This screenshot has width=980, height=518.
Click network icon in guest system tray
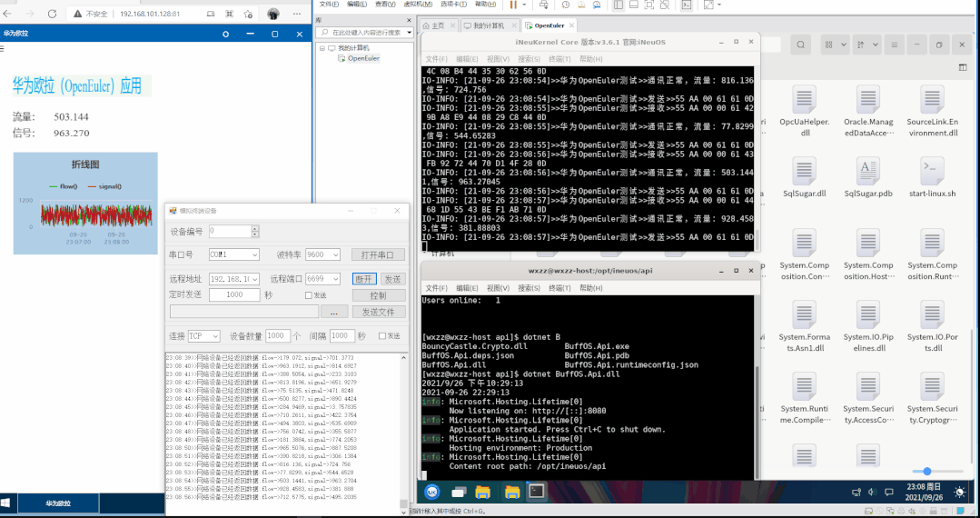click(x=856, y=492)
